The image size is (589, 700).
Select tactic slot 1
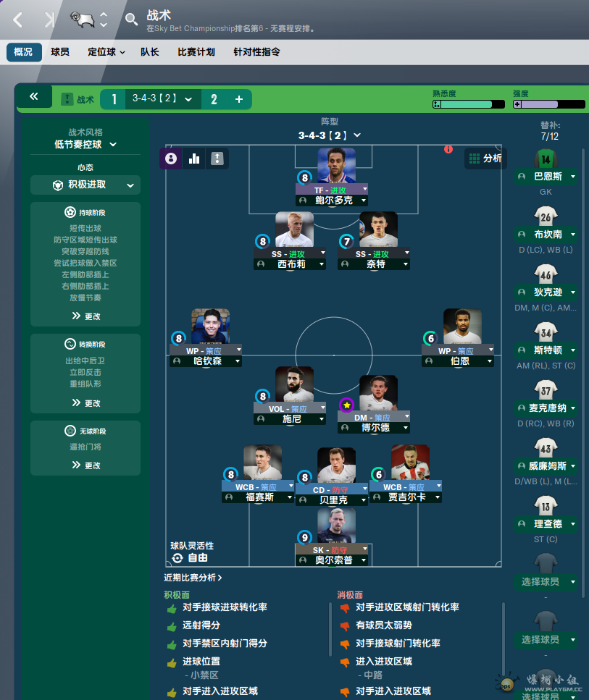click(114, 99)
